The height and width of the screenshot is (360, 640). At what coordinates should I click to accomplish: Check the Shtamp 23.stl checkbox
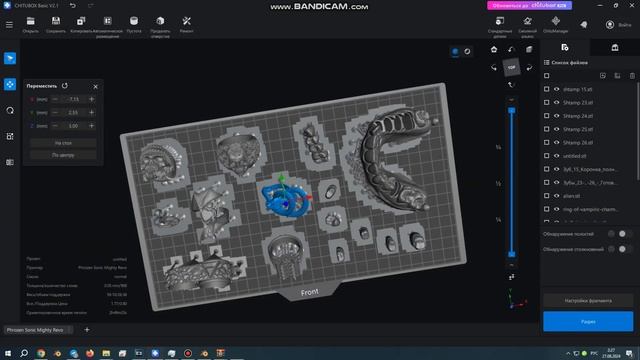pyautogui.click(x=547, y=103)
